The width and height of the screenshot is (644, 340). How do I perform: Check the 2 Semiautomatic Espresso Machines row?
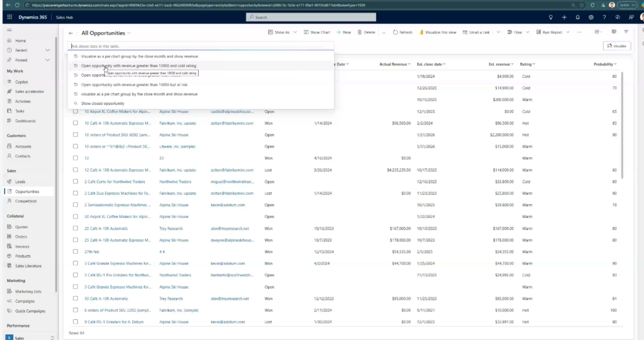(x=75, y=204)
